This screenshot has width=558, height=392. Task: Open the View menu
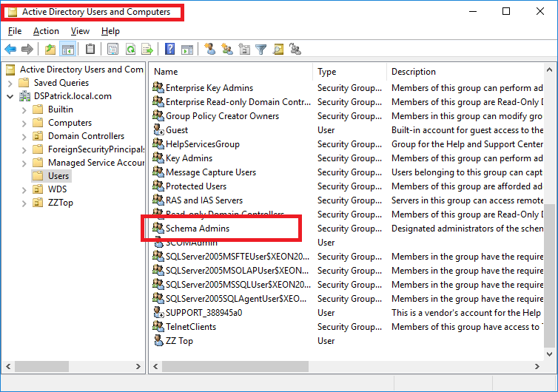pyautogui.click(x=80, y=31)
